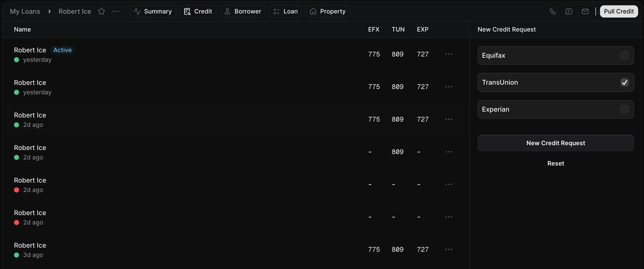The height and width of the screenshot is (269, 644).
Task: Switch to the Credit tab
Action: 198,11
